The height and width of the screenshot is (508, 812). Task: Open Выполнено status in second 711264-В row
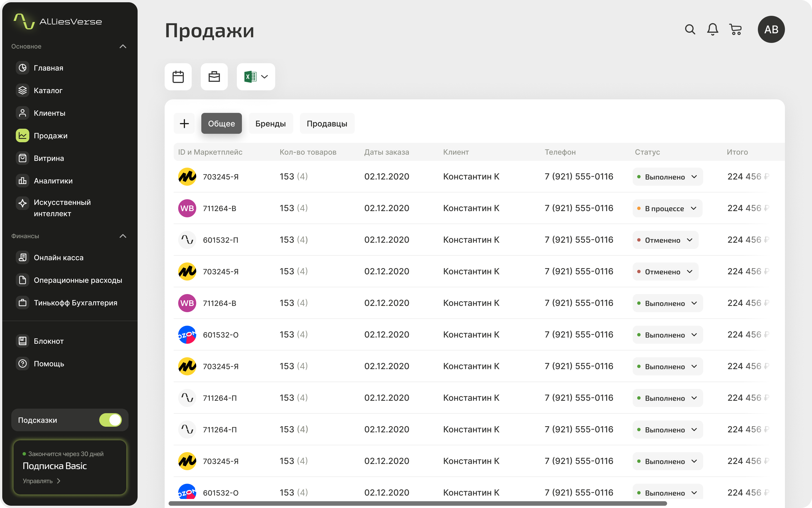click(668, 303)
